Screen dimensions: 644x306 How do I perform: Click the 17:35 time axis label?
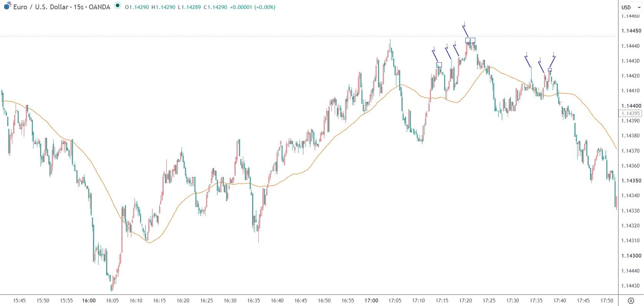coord(536,301)
